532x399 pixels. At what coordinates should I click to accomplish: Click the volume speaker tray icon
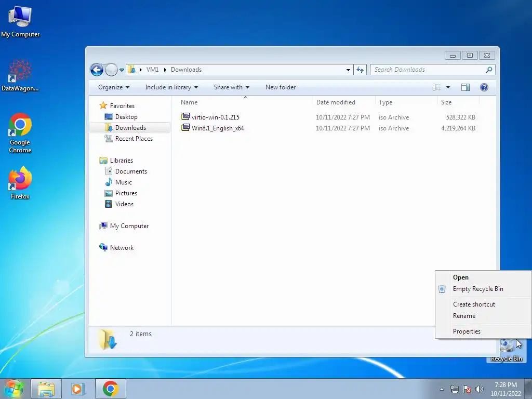(480, 389)
